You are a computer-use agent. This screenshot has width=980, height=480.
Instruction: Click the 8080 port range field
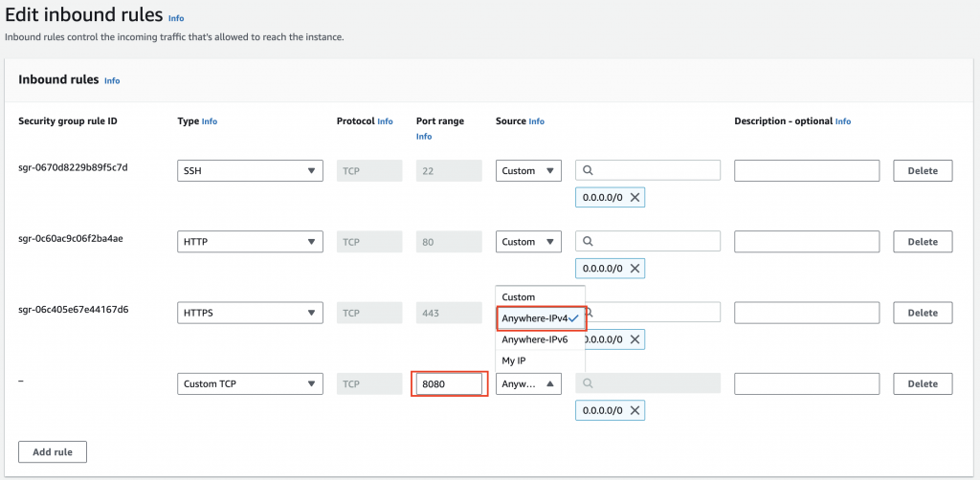tap(448, 383)
